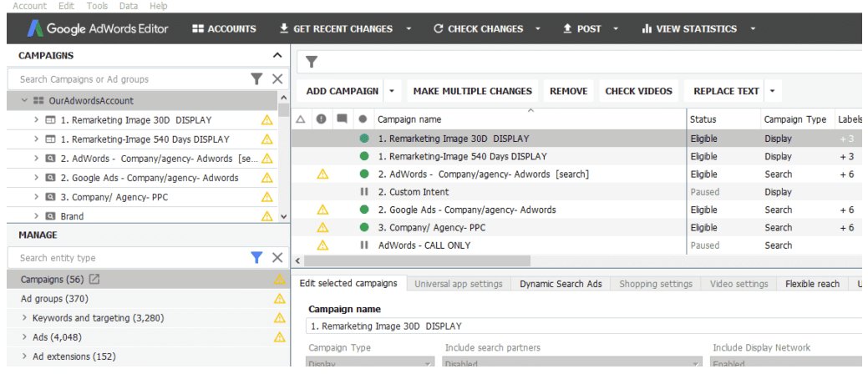Viewport: 868px width, 374px height.
Task: Click the Check Videos button
Action: [639, 91]
